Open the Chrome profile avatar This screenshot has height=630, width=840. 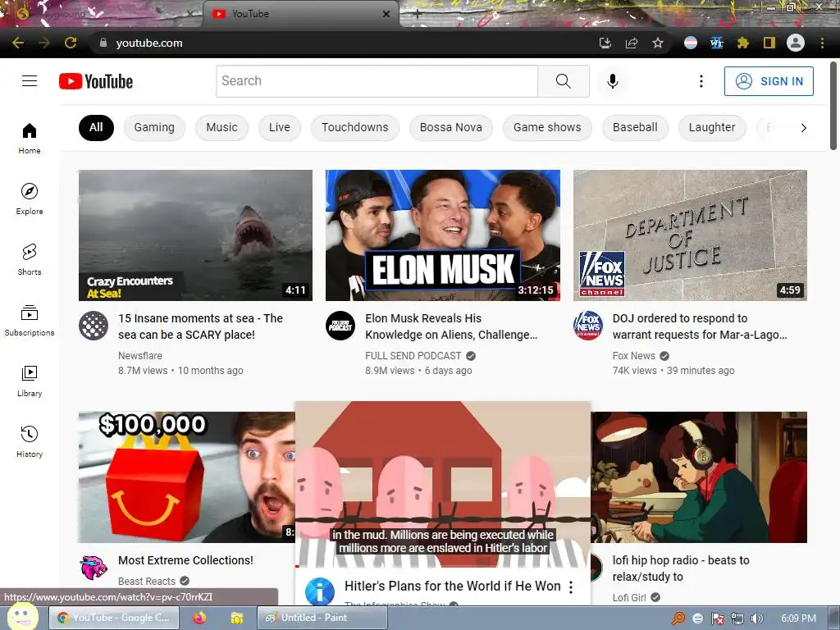pyautogui.click(x=796, y=43)
